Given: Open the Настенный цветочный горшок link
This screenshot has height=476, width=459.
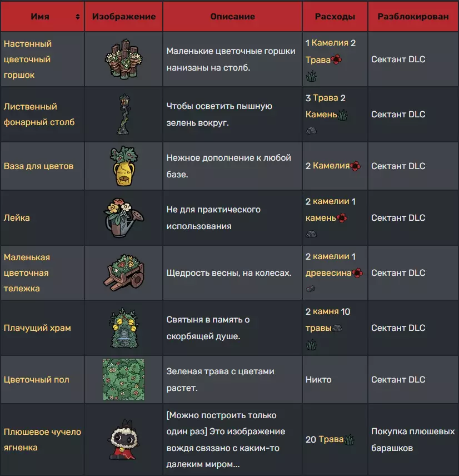Looking at the screenshot, I should click(x=27, y=59).
